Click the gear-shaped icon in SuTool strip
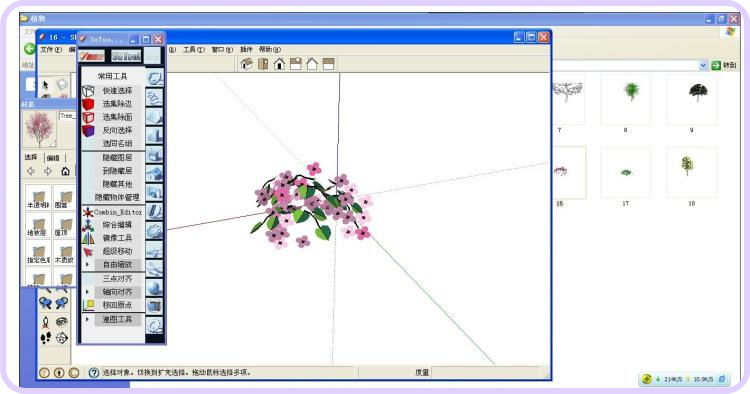Screen dimensions: 750x394 point(154,231)
